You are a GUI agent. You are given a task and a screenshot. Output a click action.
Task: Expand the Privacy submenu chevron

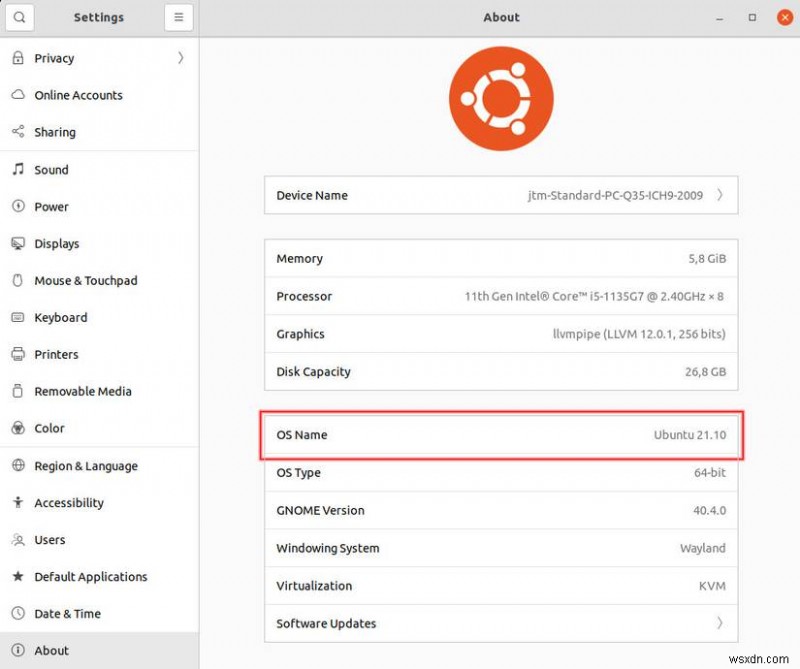click(x=181, y=58)
